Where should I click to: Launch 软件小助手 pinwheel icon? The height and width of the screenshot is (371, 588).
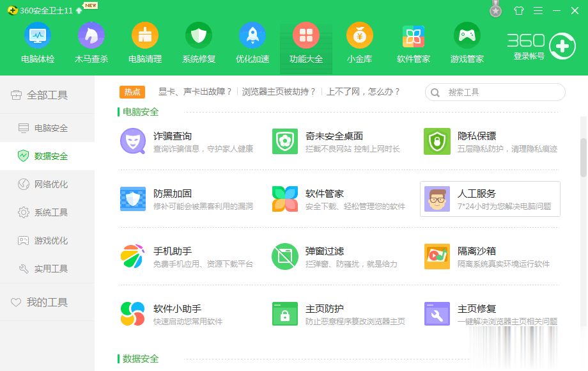click(133, 313)
